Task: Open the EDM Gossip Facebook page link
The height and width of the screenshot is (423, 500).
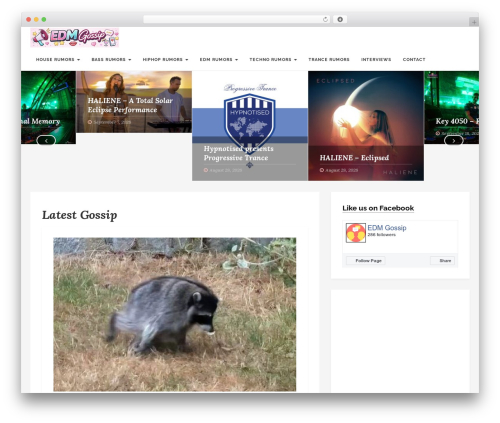Action: tap(387, 228)
